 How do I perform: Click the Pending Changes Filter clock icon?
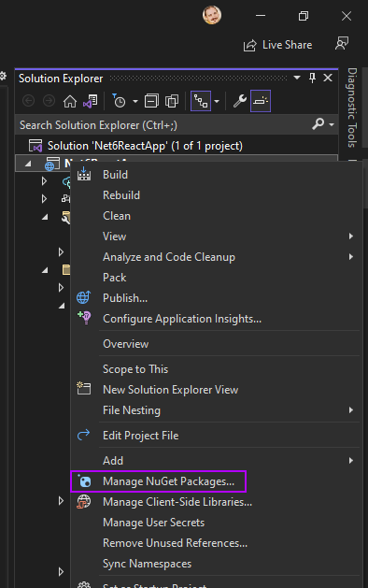(x=120, y=101)
